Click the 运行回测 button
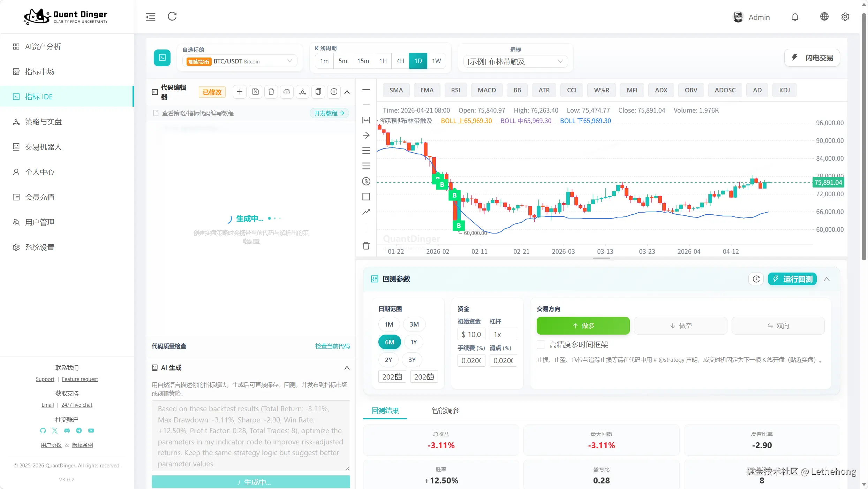Viewport: 868px width, 489px height. 792,279
